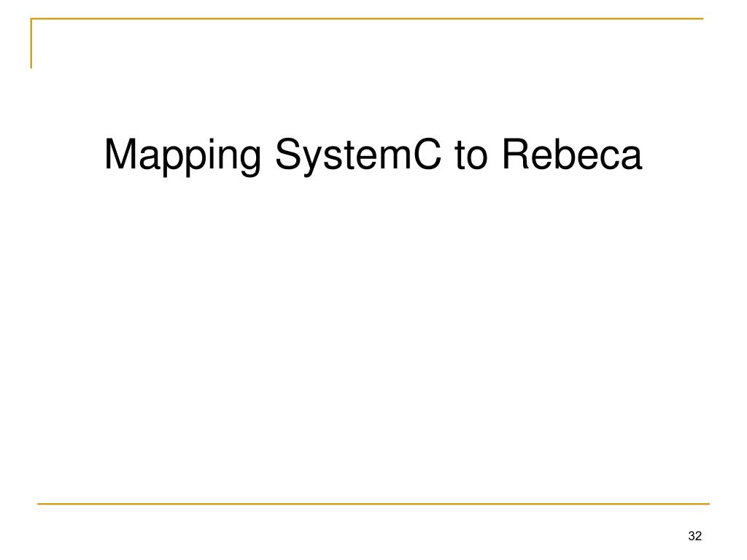Click the letter g in "Mapping"
747x560 pixels.
tap(249, 162)
